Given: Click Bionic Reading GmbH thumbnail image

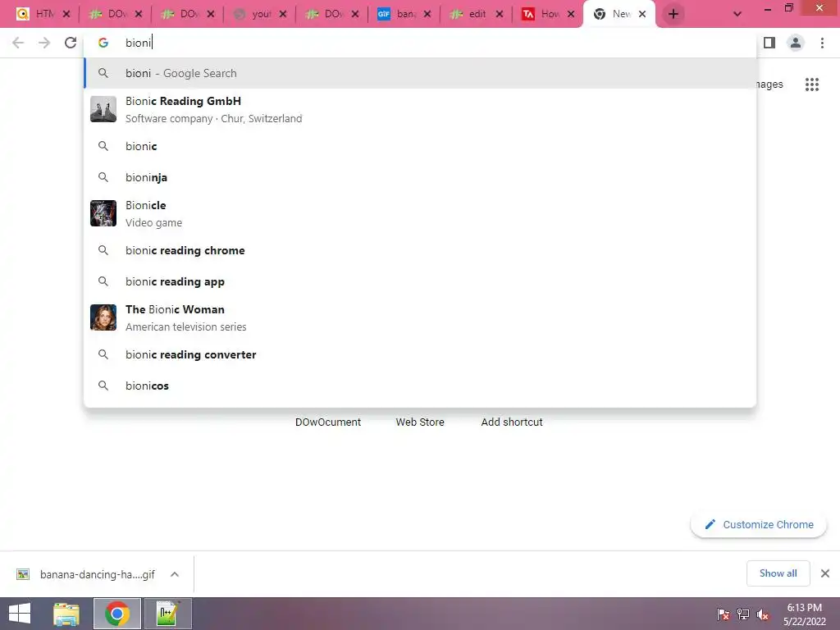Looking at the screenshot, I should 103,109.
